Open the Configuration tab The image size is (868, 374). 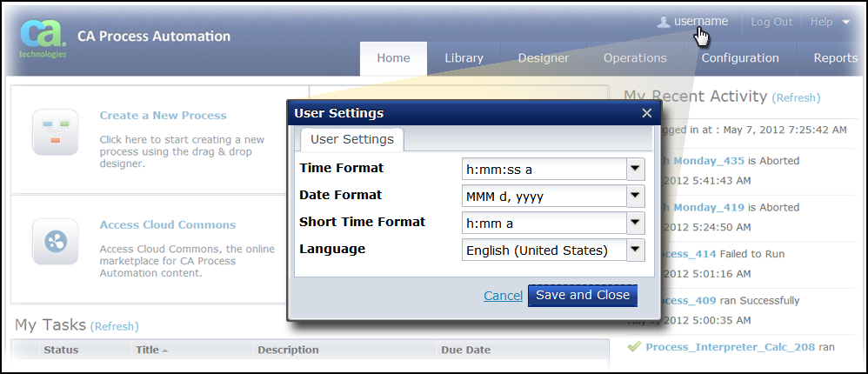740,58
